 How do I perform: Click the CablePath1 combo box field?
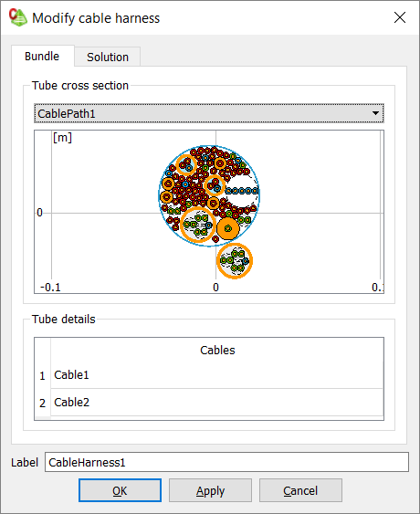point(209,113)
